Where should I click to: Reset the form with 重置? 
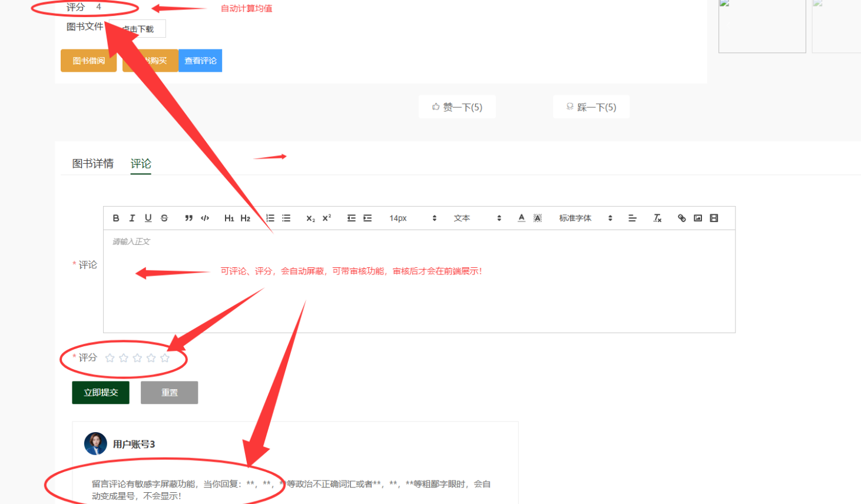[x=170, y=393]
